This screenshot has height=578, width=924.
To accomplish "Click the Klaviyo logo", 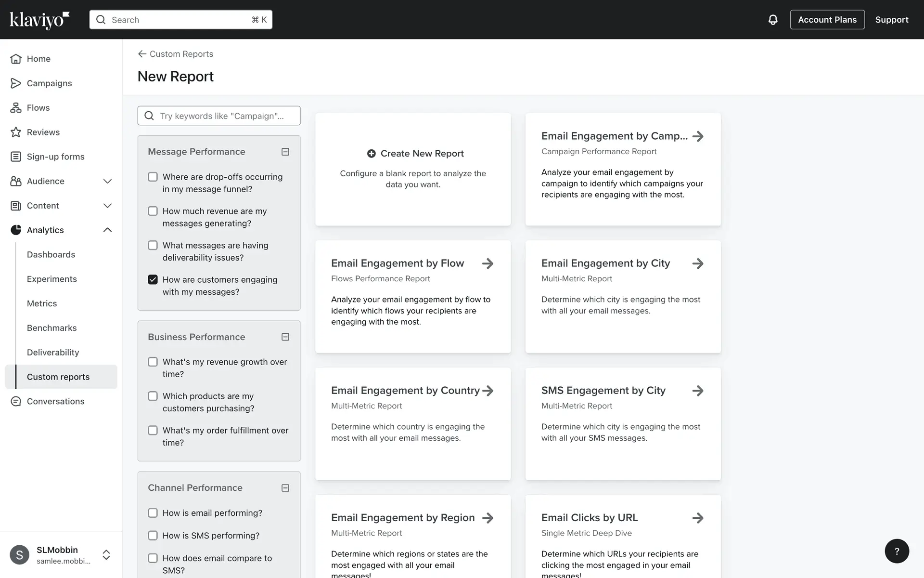I will (x=39, y=20).
